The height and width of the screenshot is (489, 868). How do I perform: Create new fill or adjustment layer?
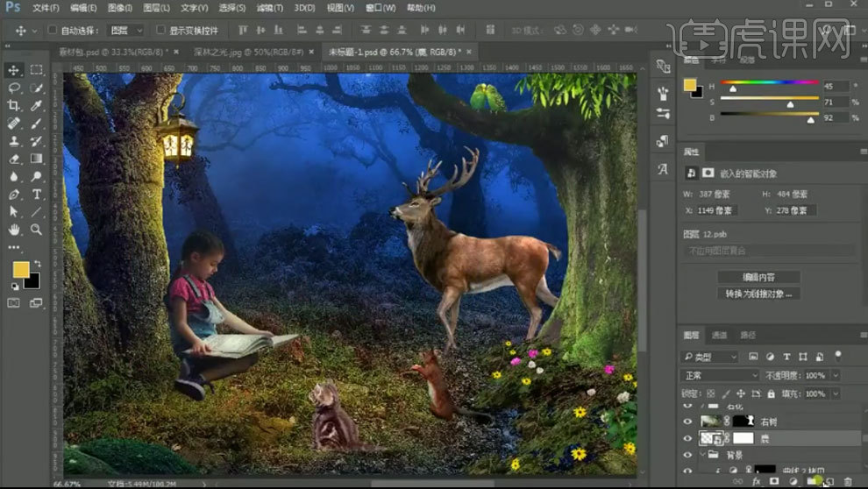tap(793, 481)
